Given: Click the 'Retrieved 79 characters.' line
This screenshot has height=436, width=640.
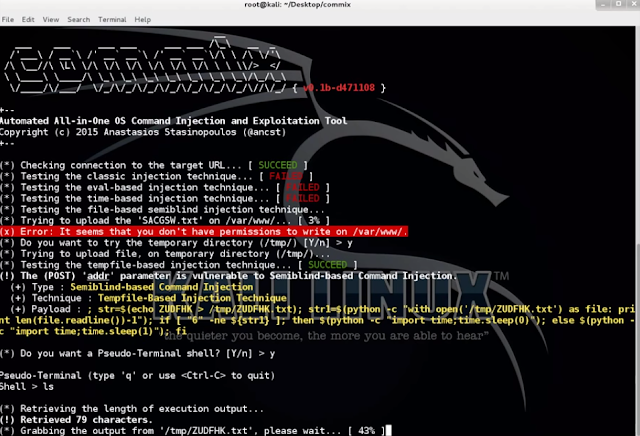Looking at the screenshot, I should (x=76, y=420).
